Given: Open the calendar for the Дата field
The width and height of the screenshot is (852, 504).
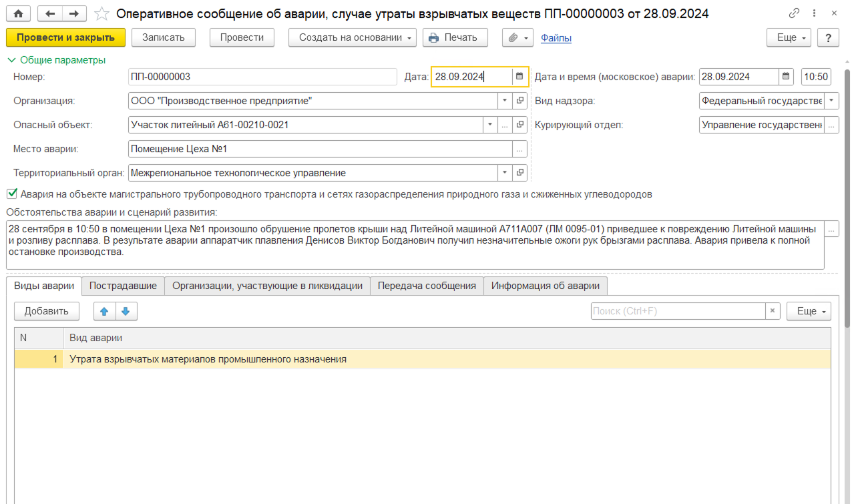Looking at the screenshot, I should pyautogui.click(x=519, y=77).
